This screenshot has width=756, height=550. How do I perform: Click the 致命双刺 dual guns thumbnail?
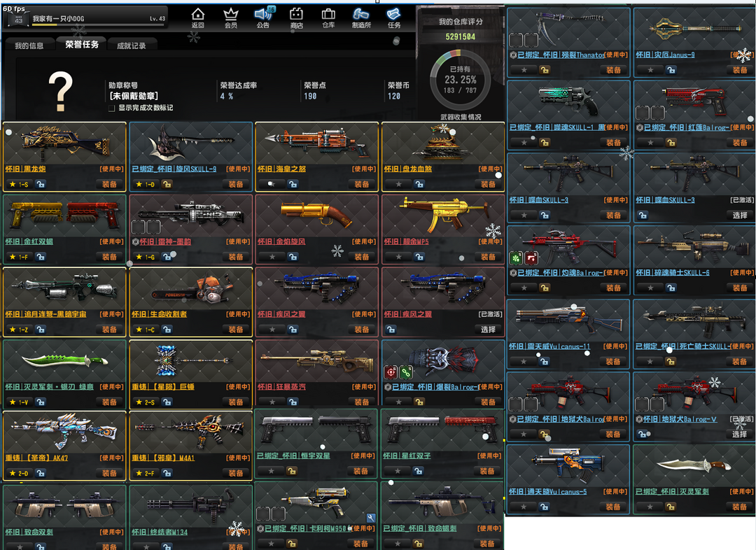point(64,506)
